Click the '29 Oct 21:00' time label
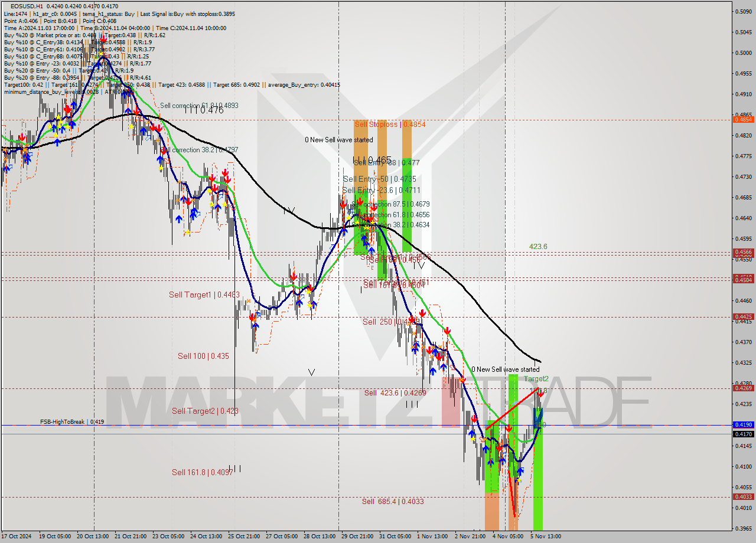This screenshot has height=543, width=756. tap(357, 537)
